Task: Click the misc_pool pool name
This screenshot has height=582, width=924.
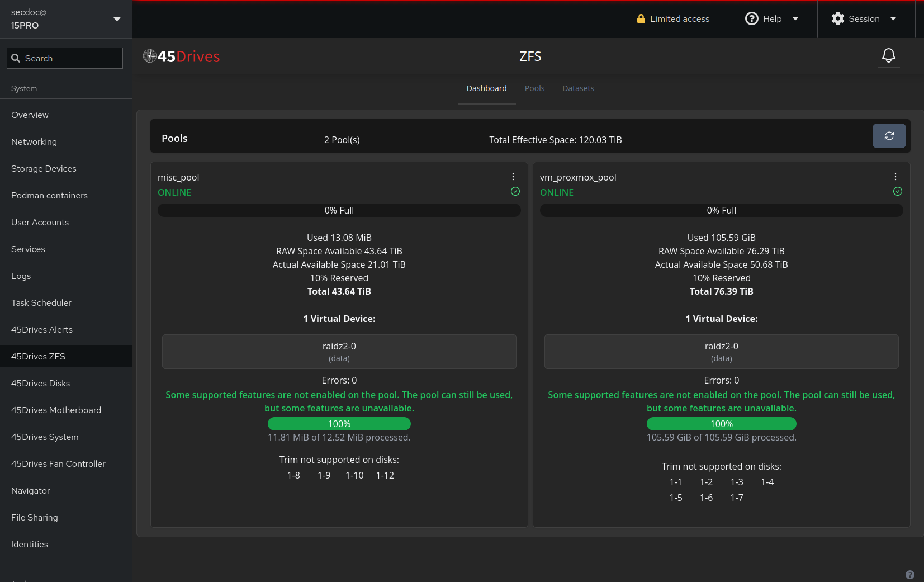Action: 178,177
